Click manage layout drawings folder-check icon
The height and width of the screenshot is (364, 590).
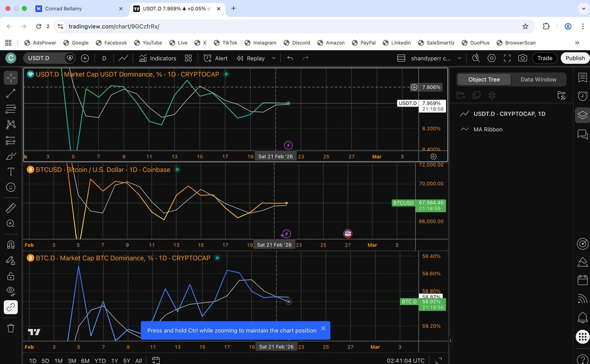(561, 96)
